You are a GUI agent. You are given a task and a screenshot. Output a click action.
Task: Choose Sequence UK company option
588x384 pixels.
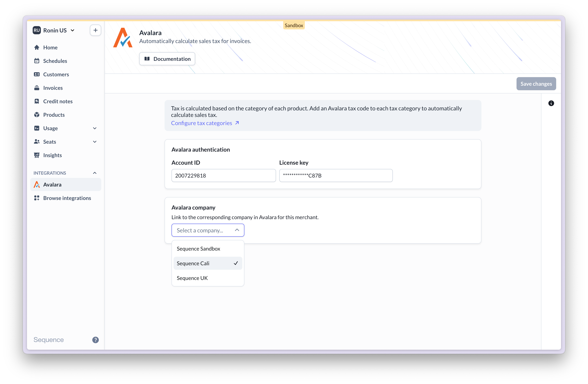tap(192, 278)
